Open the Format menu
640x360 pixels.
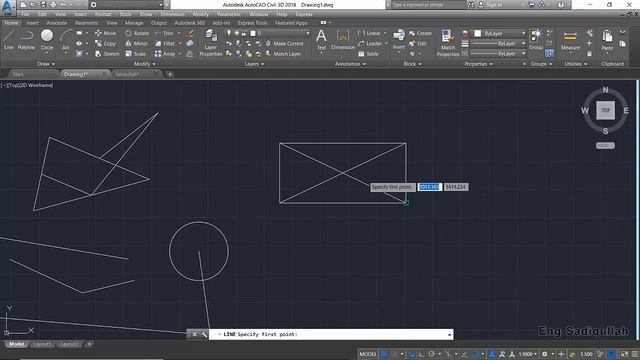click(103, 14)
